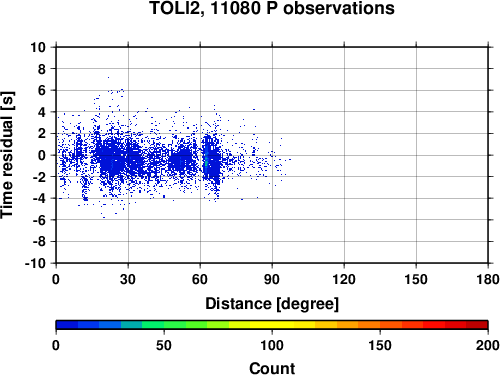Select the dark red end of colorbar
500x375 pixels.
[477, 325]
